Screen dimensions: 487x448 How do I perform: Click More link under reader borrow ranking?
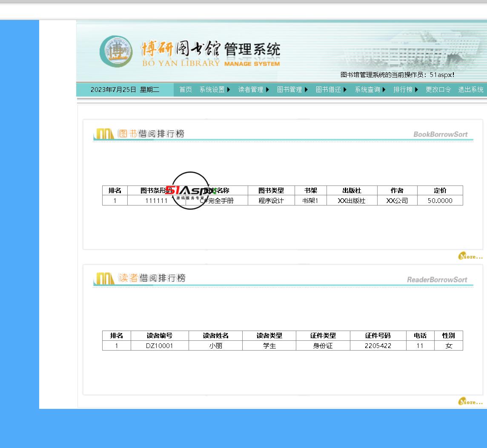pyautogui.click(x=470, y=402)
